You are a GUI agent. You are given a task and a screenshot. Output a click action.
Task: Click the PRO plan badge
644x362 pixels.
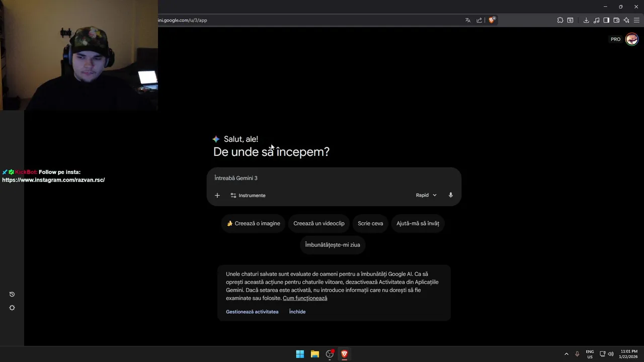[x=615, y=39]
